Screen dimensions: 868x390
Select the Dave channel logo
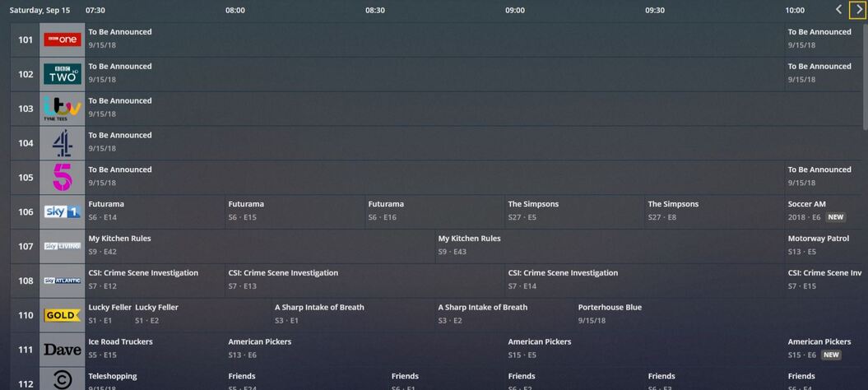click(x=63, y=350)
